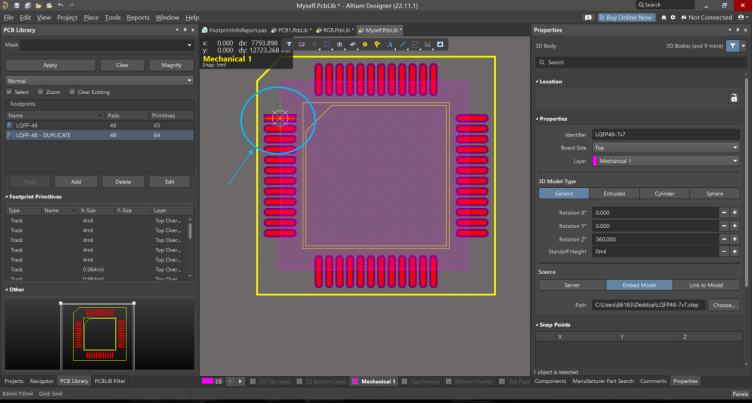Click the Properties panel filter icon
Image resolution: width=753 pixels, height=404 pixels.
[x=732, y=46]
